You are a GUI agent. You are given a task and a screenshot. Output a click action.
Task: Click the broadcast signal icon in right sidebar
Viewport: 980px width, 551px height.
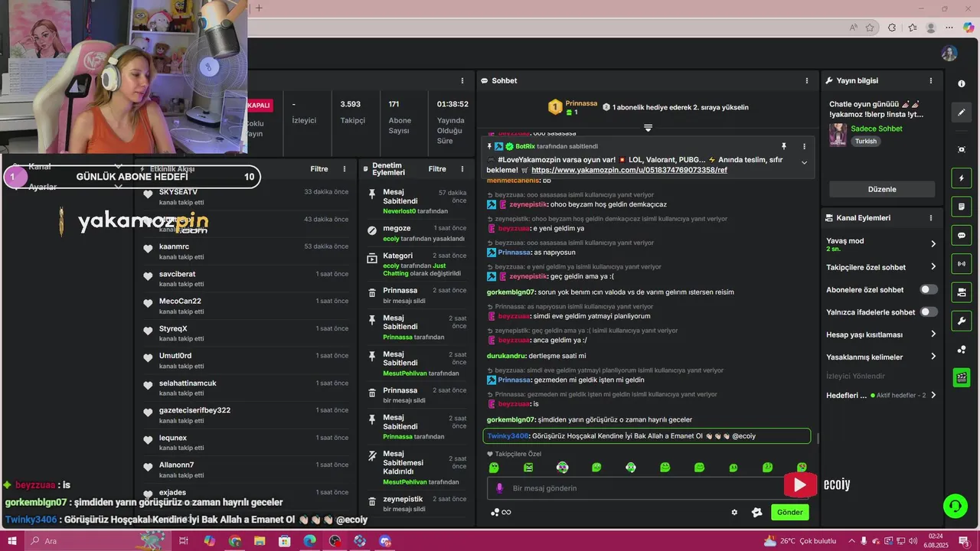point(962,264)
